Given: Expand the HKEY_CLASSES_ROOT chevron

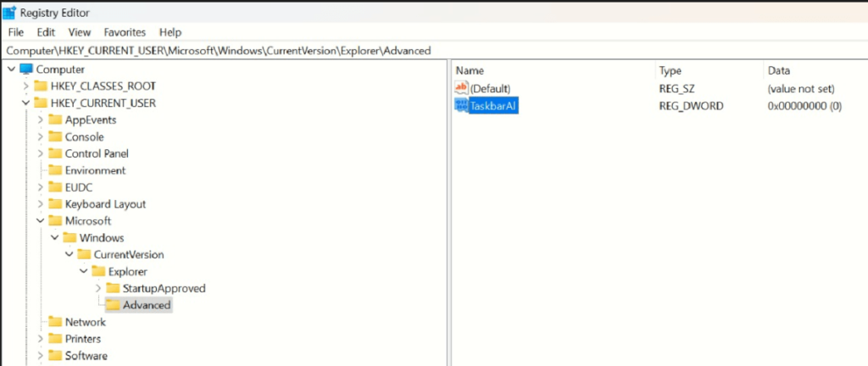Looking at the screenshot, I should pyautogui.click(x=25, y=86).
